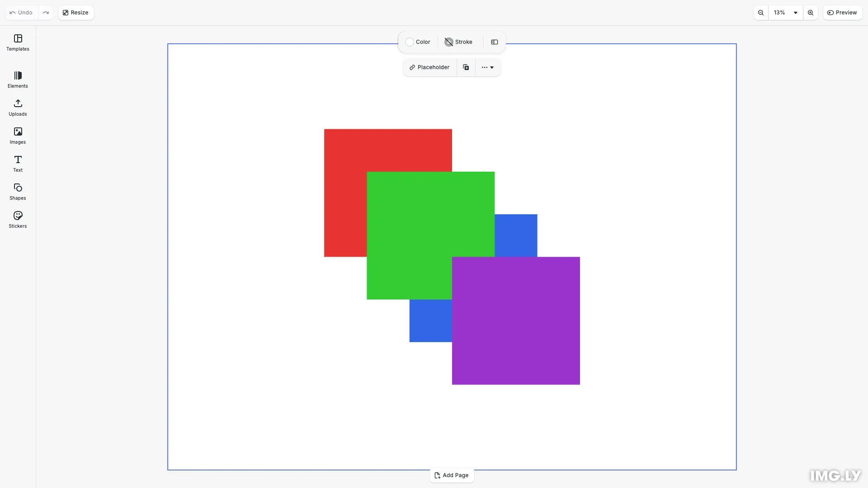This screenshot has height=488, width=868.
Task: Open the Resize menu
Action: 75,12
